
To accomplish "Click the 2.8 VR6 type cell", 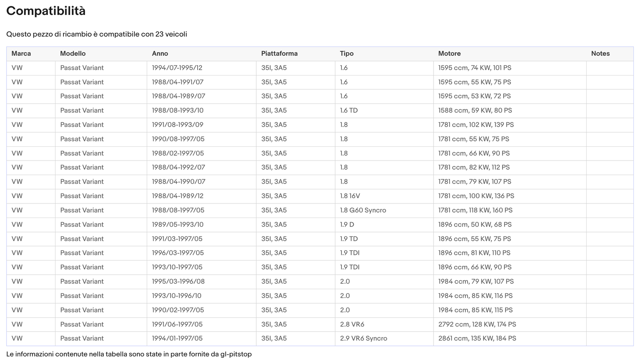I will (352, 324).
